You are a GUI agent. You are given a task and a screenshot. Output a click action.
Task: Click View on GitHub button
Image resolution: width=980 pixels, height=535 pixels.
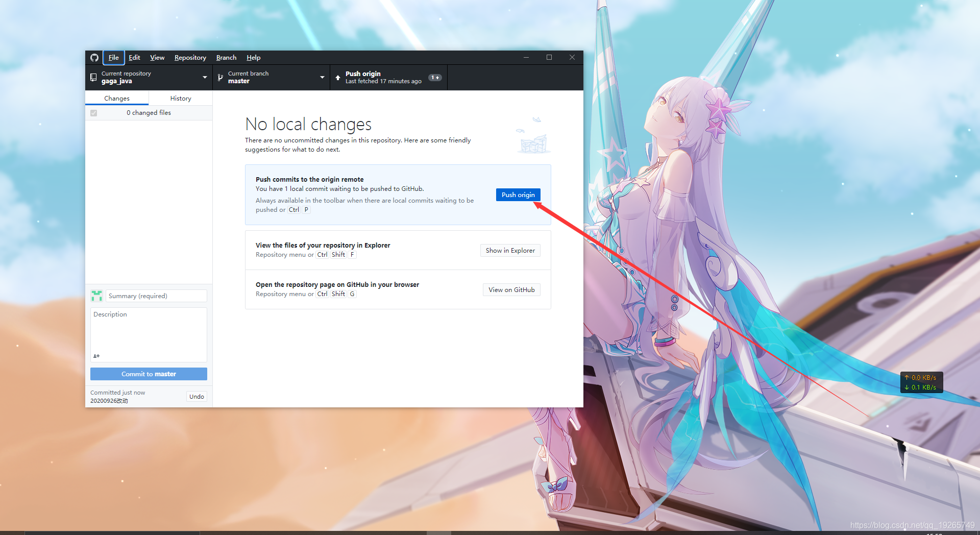[511, 289]
